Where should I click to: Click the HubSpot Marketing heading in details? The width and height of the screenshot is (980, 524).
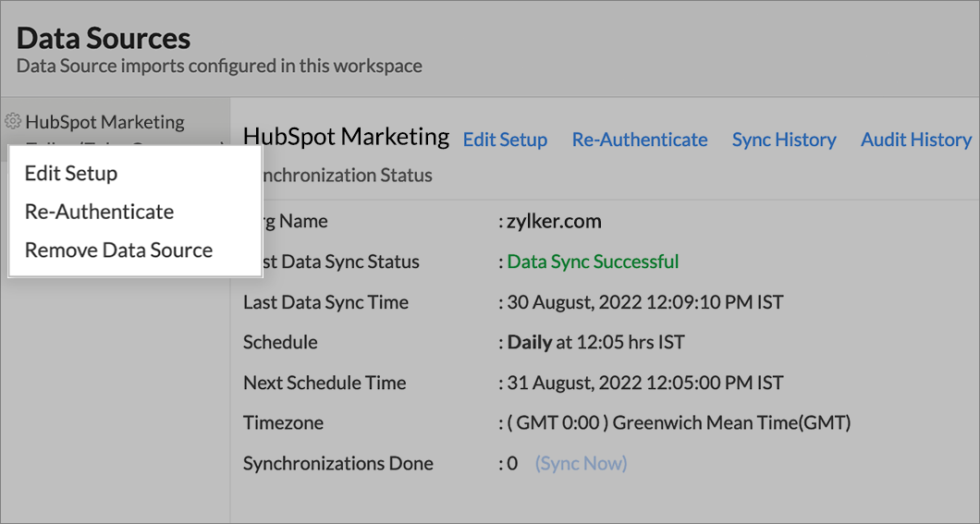click(x=347, y=136)
